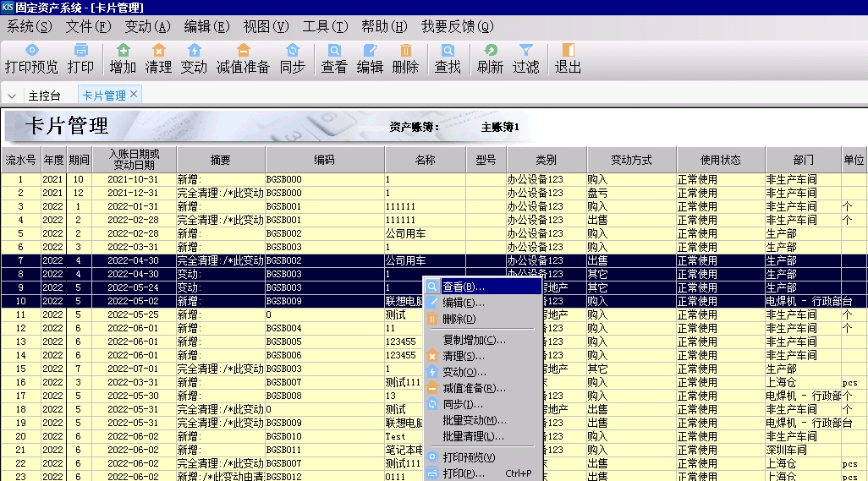868x481 pixels.
Task: Click the 编辑 edit toolbar icon
Action: (370, 59)
